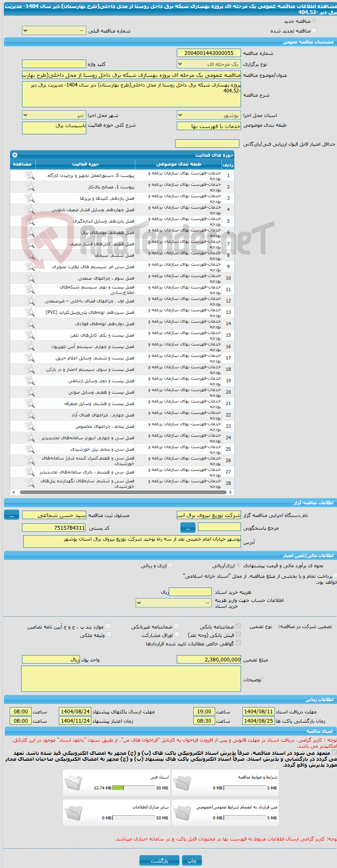Image resolution: width=337 pixels, height=868 pixels.
Task: Click the view magnifier icon in row 4
Action: pos(30,210)
